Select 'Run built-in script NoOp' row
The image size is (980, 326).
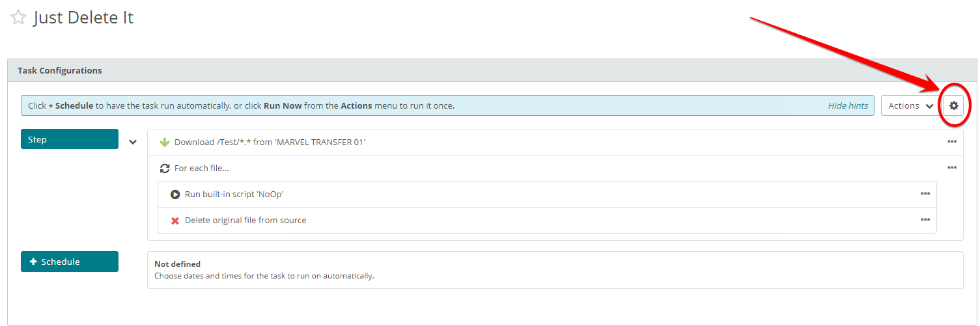point(547,194)
